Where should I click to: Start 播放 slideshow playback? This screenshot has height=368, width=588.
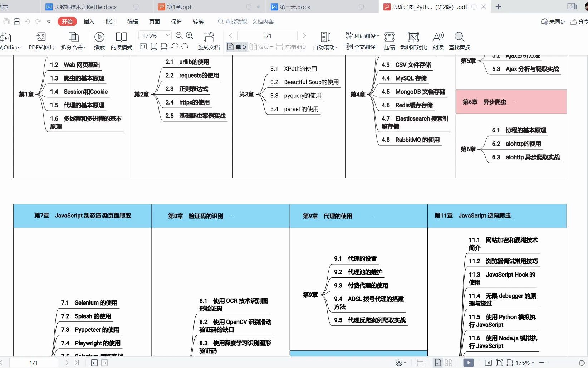(99, 40)
